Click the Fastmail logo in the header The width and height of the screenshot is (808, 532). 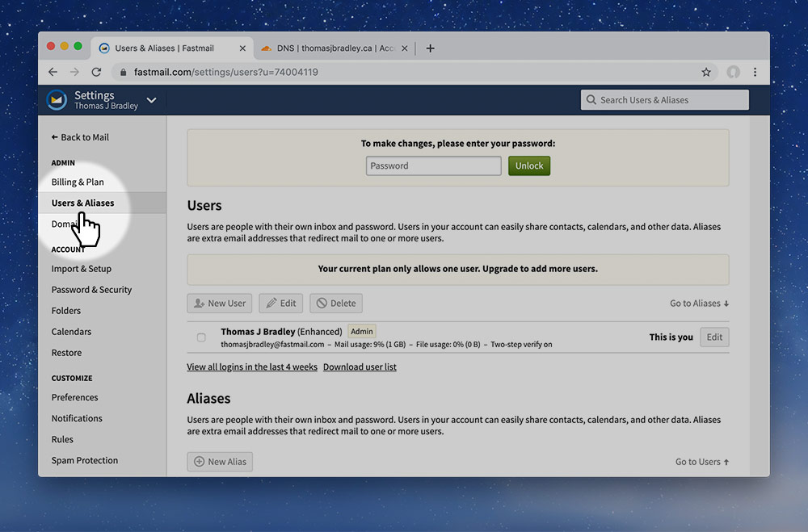(56, 99)
